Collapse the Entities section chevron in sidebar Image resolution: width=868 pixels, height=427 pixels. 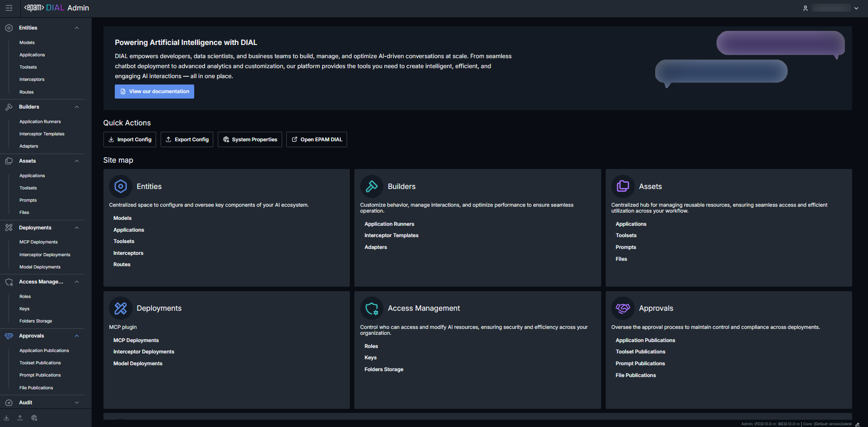pos(77,28)
